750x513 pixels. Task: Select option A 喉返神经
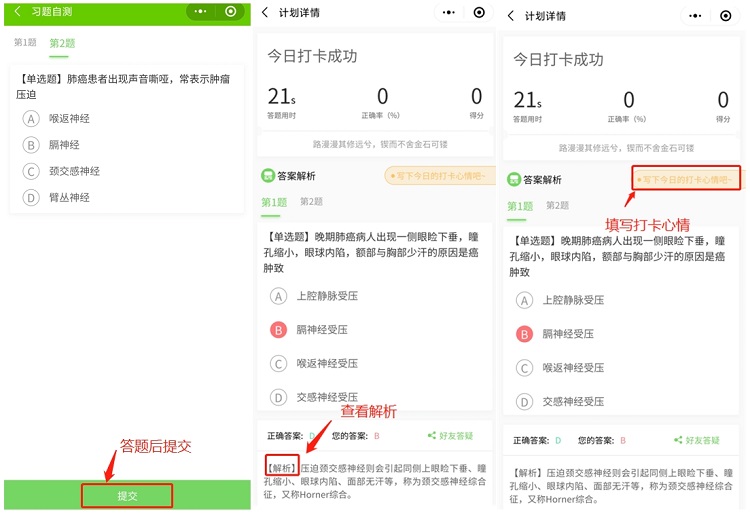point(31,118)
